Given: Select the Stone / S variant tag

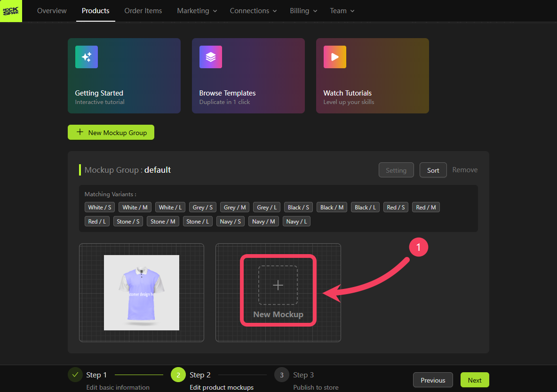Looking at the screenshot, I should (128, 221).
